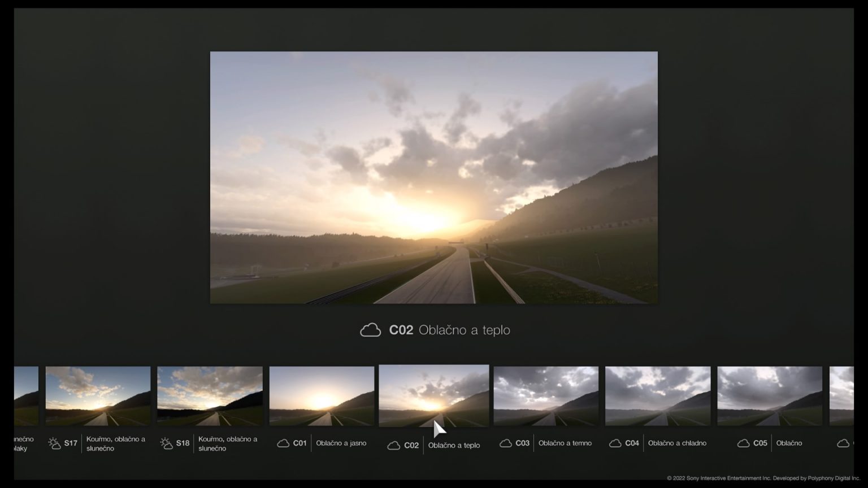
Task: Click the 'Oblačno a chladno' caption
Action: pyautogui.click(x=677, y=443)
